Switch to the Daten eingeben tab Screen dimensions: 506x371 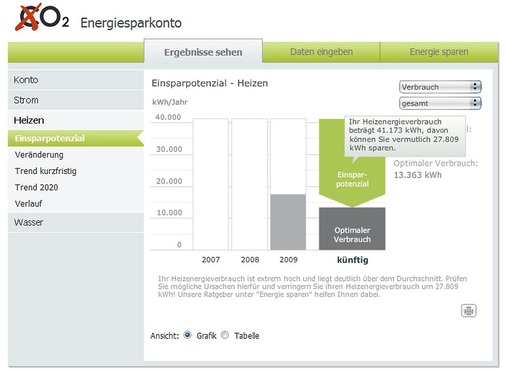point(321,52)
